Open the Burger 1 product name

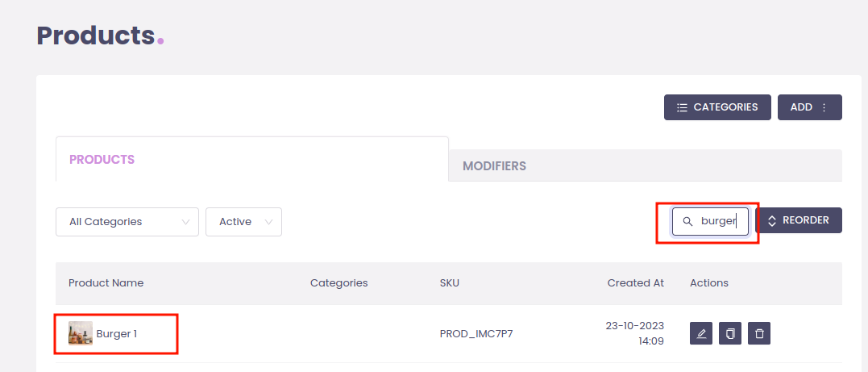[117, 333]
